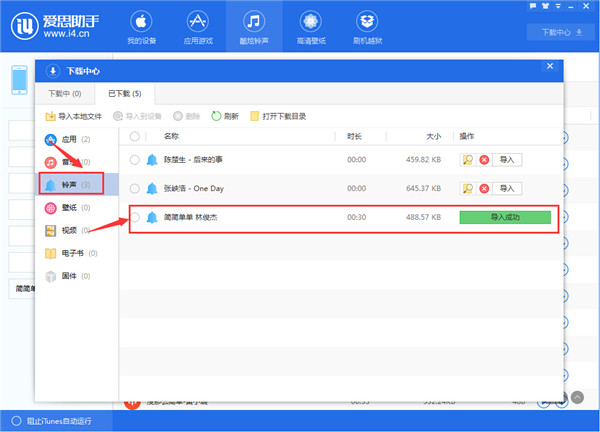This screenshot has width=600, height=432.
Task: Open the 我的设备 section icon
Action: 141,21
